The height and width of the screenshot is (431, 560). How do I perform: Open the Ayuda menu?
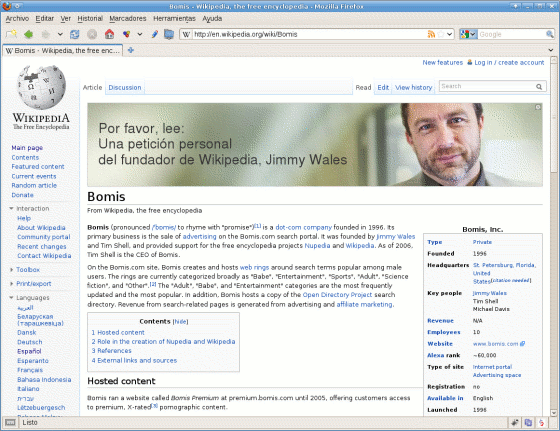(212, 19)
